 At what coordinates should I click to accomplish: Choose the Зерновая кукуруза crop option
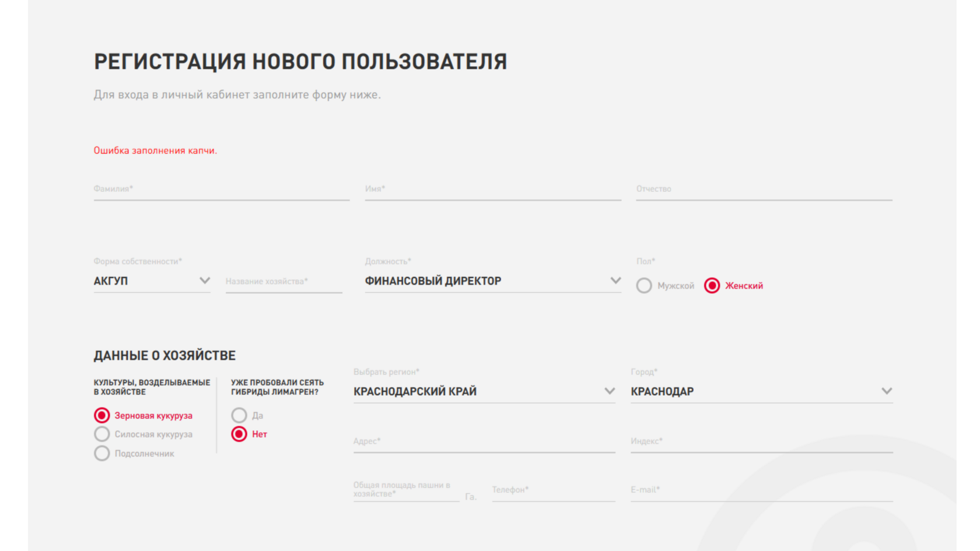pyautogui.click(x=101, y=415)
